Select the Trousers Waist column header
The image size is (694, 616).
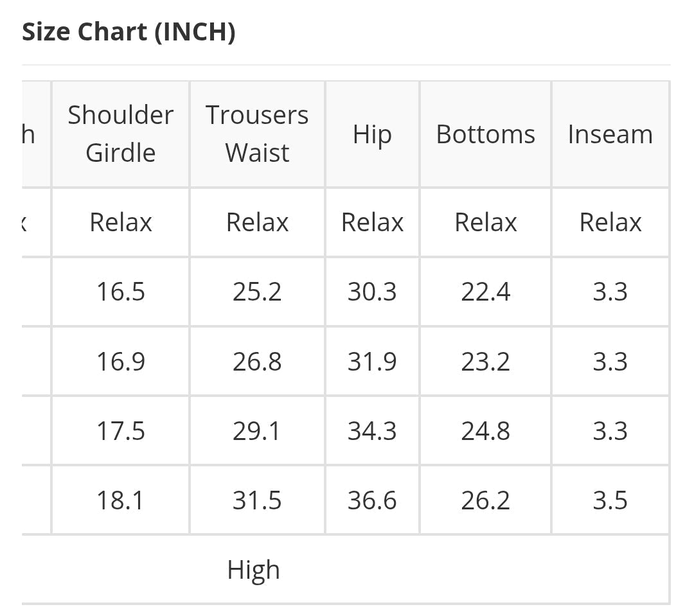point(257,134)
